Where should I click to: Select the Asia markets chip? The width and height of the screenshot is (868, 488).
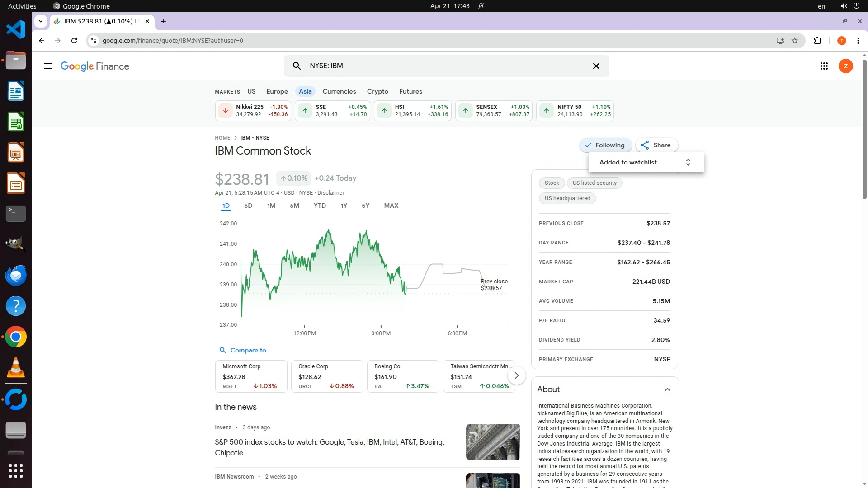click(x=305, y=91)
